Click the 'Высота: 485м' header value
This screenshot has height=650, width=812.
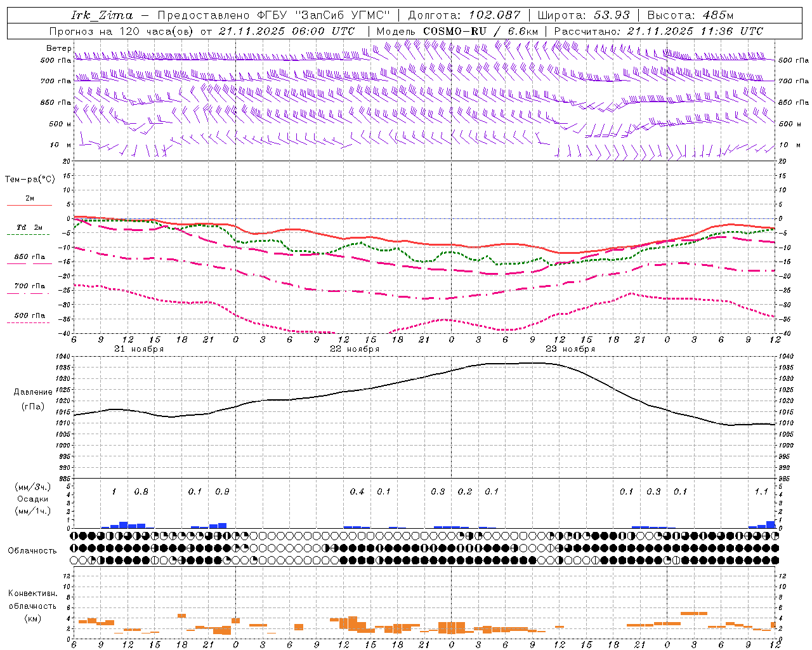point(690,15)
